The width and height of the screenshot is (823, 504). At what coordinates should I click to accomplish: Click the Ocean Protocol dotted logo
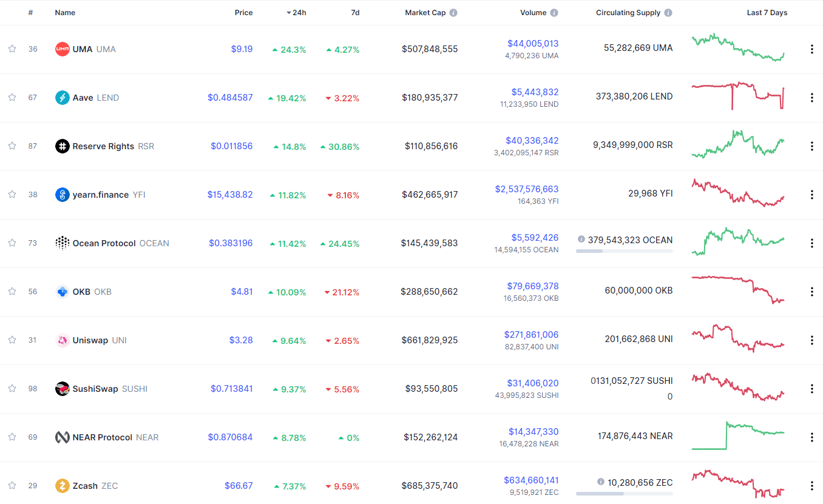coord(62,243)
